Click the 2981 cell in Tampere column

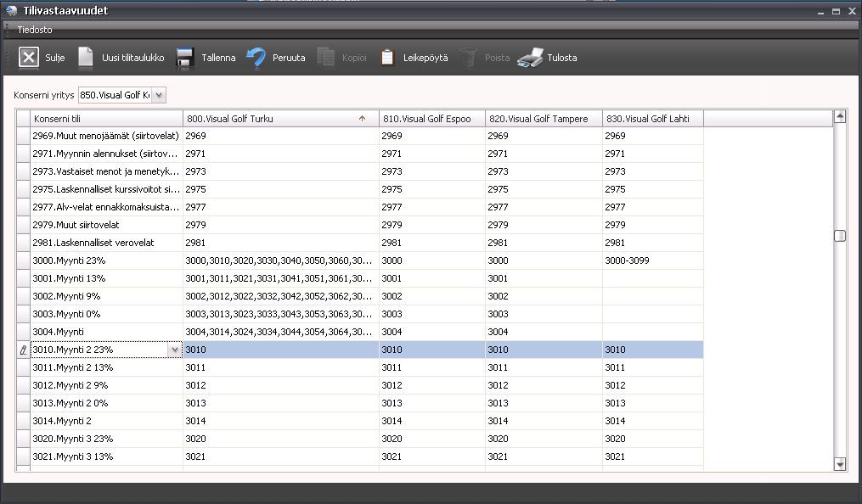[544, 243]
